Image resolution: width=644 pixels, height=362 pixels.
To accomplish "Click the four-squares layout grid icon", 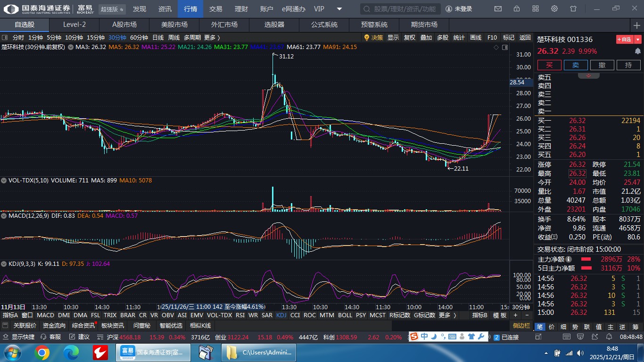I will point(536,9).
